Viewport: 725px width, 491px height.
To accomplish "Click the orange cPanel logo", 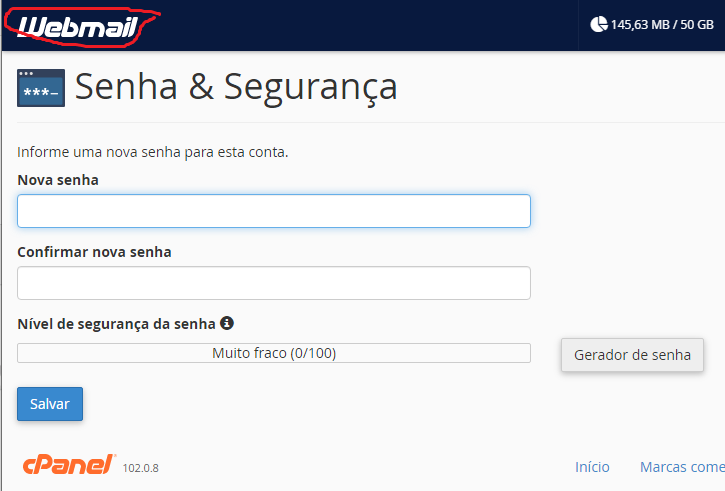I will coord(69,465).
